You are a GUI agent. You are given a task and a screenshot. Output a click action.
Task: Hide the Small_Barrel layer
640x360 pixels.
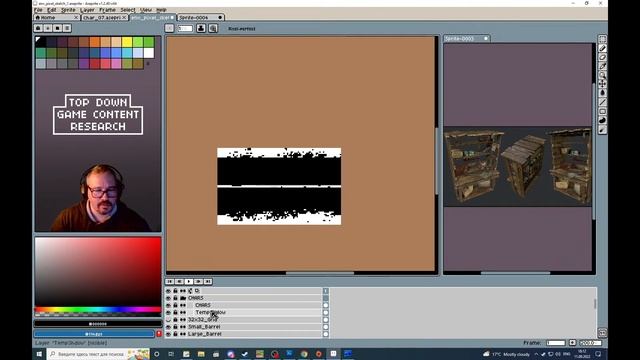[168, 327]
